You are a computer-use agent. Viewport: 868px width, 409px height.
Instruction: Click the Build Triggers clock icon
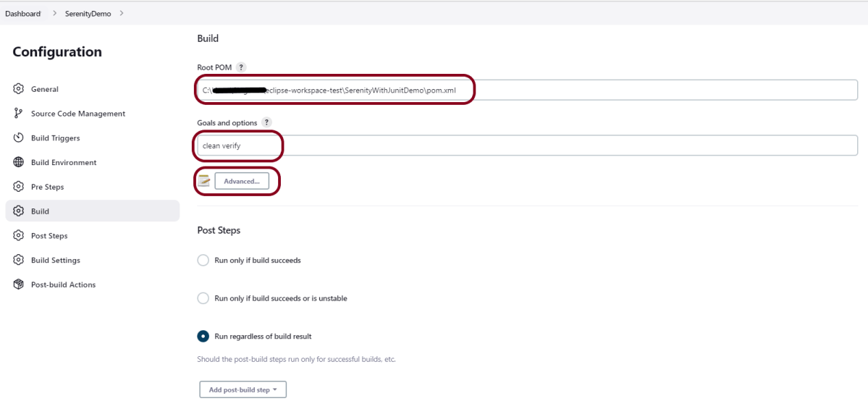coord(19,138)
